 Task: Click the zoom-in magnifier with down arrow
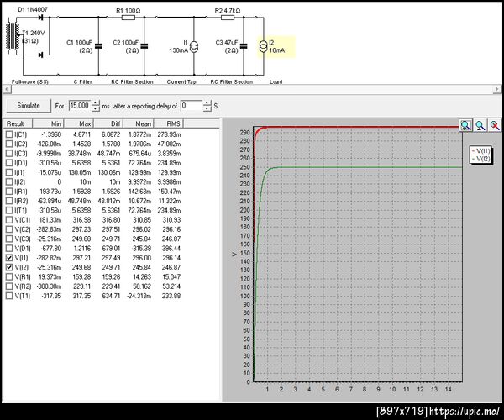(466, 125)
